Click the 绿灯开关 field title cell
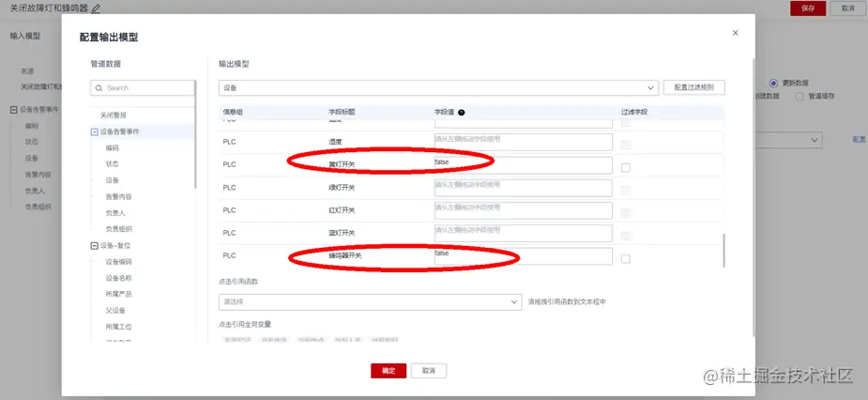This screenshot has width=868, height=400. 343,187
